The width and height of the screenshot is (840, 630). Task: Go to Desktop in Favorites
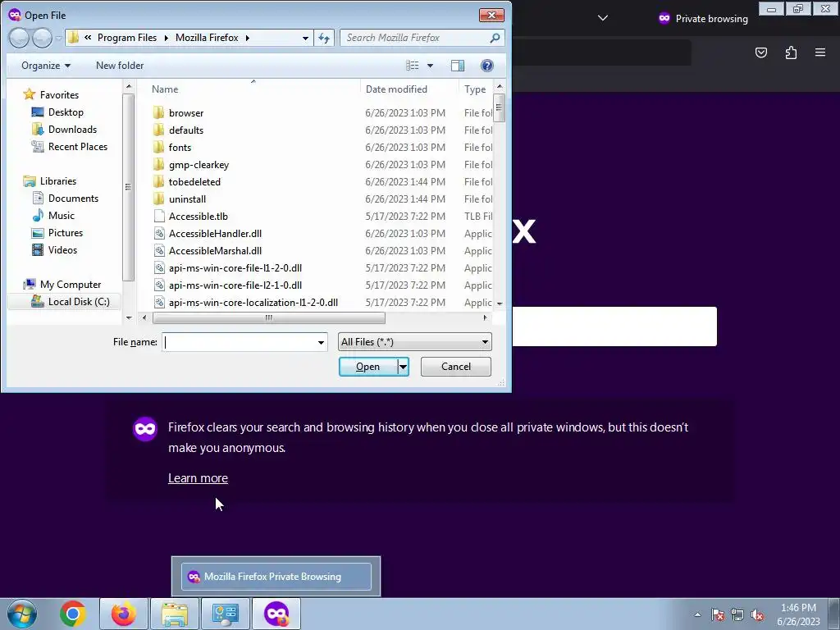point(66,112)
